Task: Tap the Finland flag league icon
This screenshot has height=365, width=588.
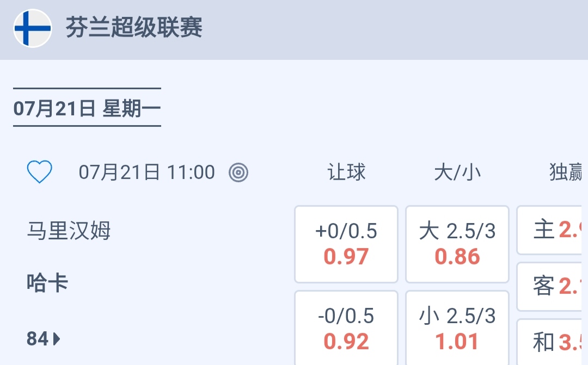Action: tap(33, 28)
